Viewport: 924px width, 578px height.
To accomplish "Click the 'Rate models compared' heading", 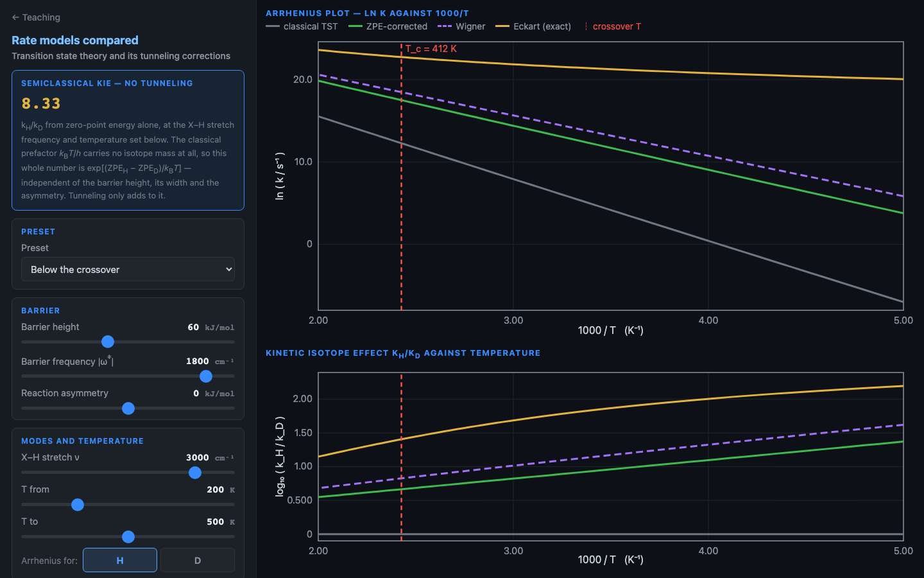I will tap(75, 40).
